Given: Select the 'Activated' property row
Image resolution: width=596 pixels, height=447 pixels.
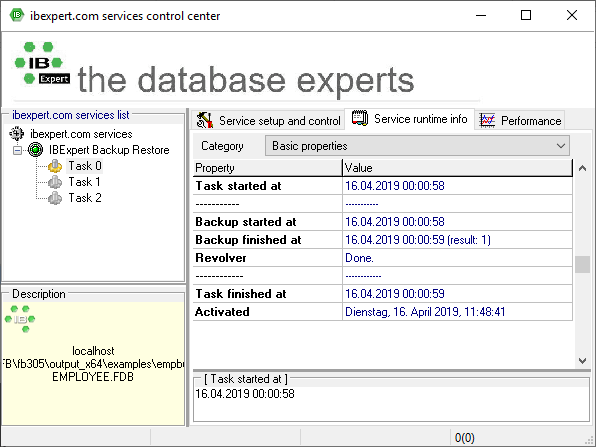Looking at the screenshot, I should 382,312.
